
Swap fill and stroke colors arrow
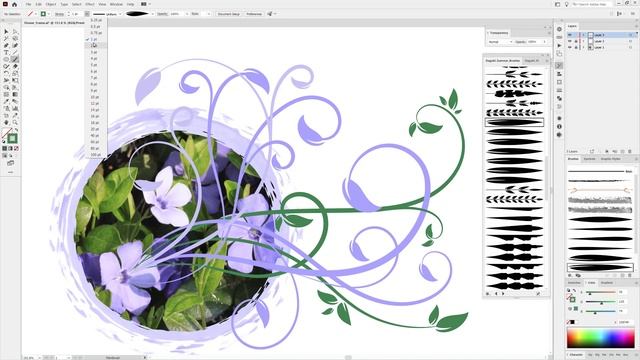click(16, 130)
